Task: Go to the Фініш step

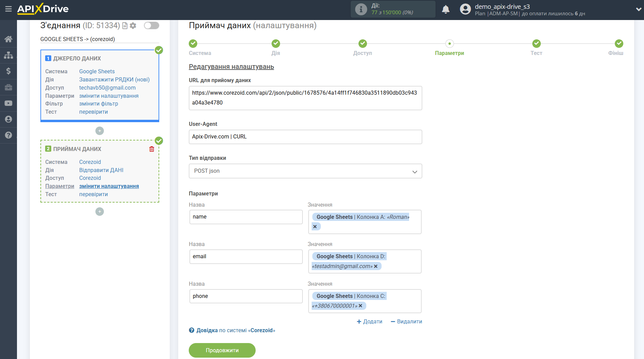Action: [619, 43]
